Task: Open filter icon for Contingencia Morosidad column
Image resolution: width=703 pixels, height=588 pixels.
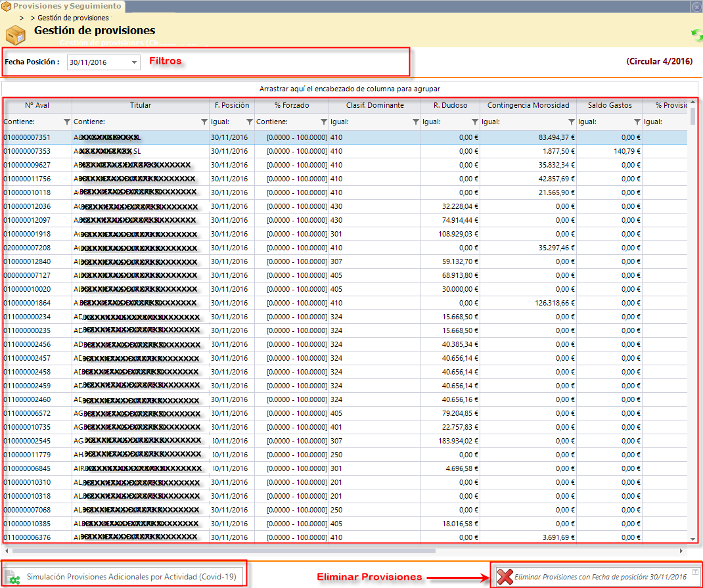Action: pos(571,122)
